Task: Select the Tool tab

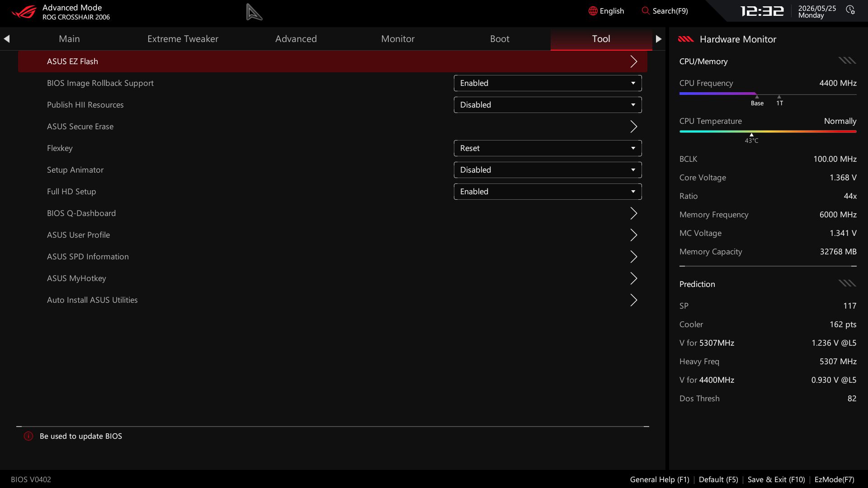Action: [601, 39]
